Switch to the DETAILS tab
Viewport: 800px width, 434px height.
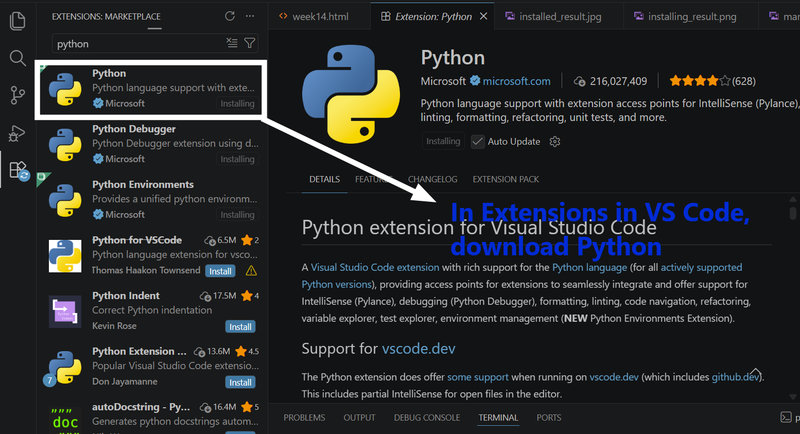(x=324, y=180)
